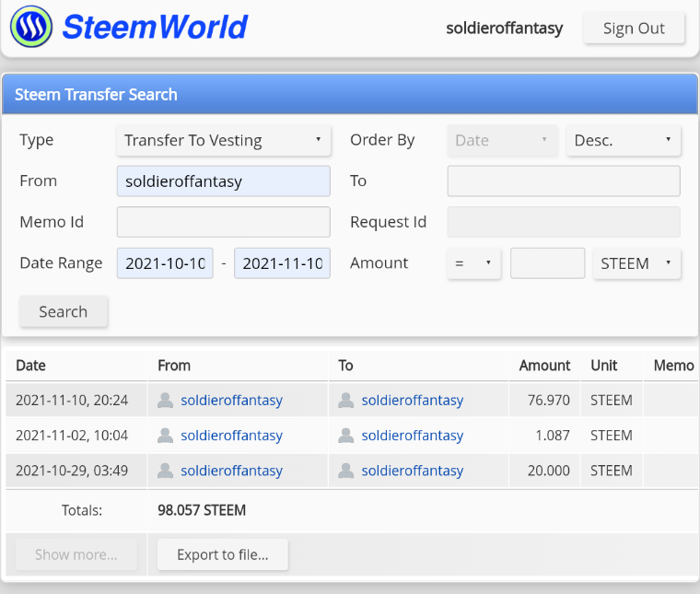Click the Steem Transfer Search panel header

click(350, 94)
